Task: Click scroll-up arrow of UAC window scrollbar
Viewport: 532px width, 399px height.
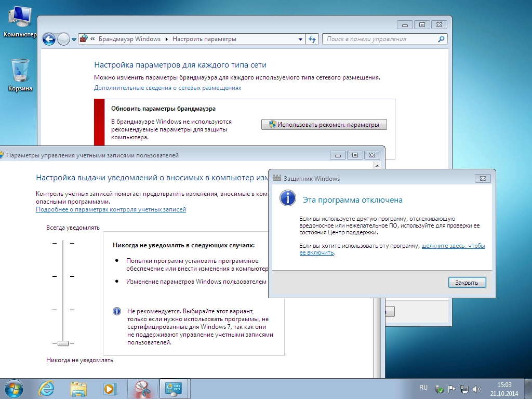Action: (377, 166)
